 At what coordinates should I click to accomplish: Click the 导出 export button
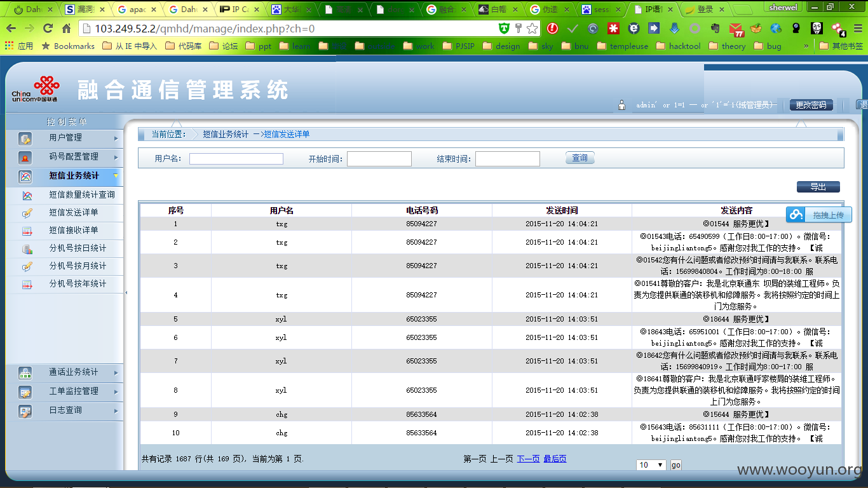pyautogui.click(x=818, y=187)
